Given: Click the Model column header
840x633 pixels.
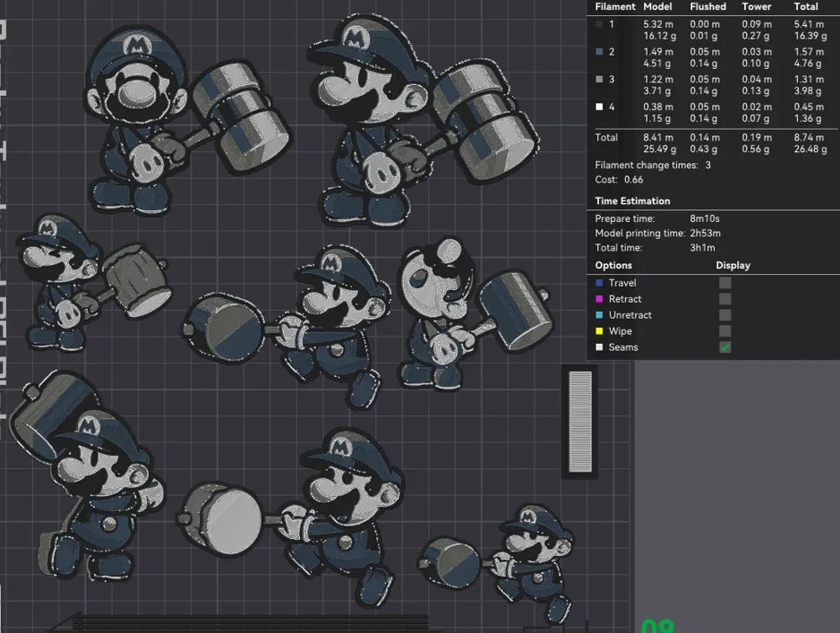Looking at the screenshot, I should pyautogui.click(x=658, y=7).
